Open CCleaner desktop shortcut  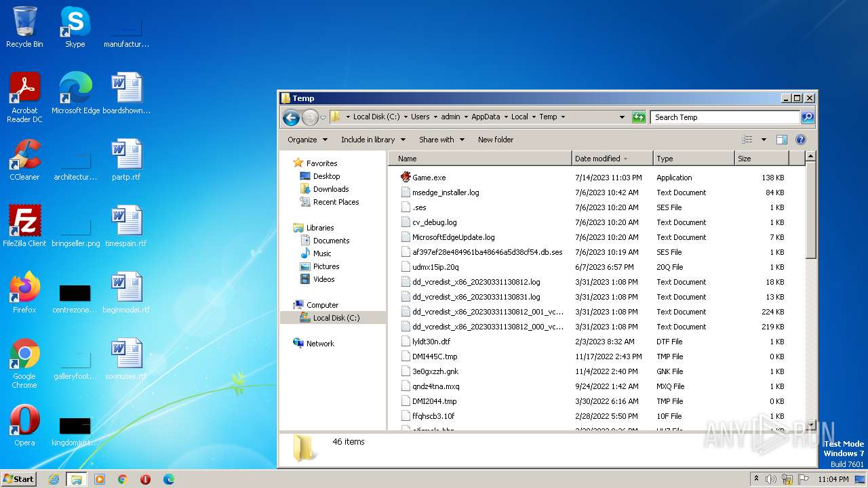tap(24, 160)
